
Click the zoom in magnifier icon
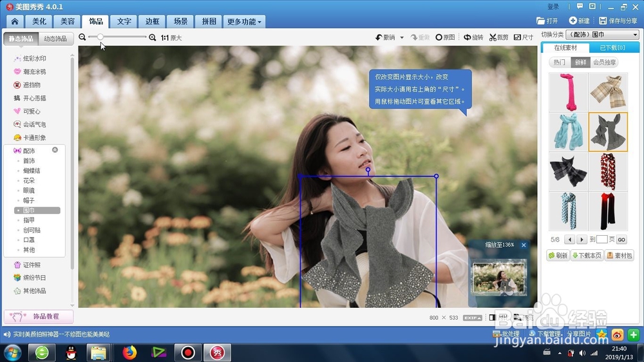click(153, 37)
